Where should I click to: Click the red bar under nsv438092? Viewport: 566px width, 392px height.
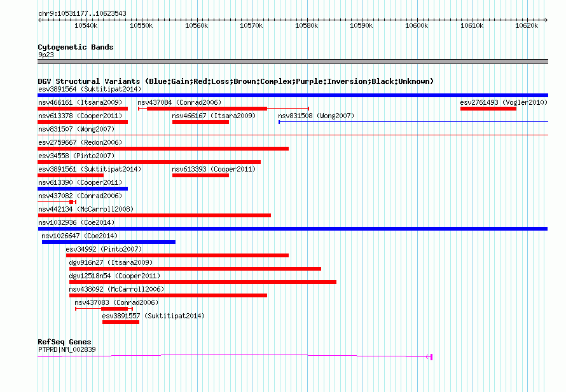169,295
